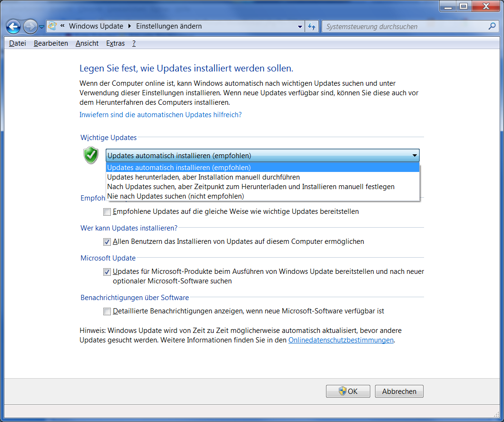Expand the breadcrumb arrow after Windows Update
The width and height of the screenshot is (504, 422).
coord(129,26)
